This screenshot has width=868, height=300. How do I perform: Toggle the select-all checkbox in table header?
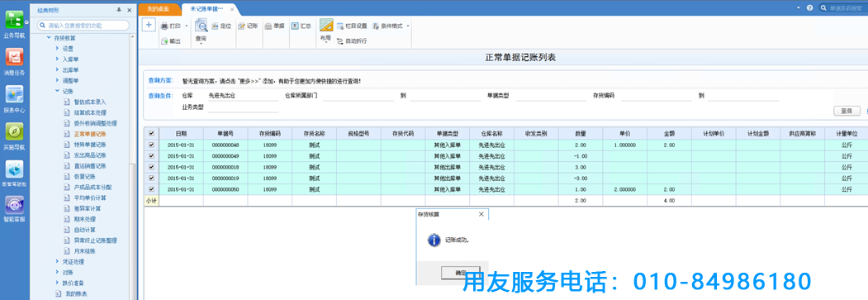[x=152, y=133]
